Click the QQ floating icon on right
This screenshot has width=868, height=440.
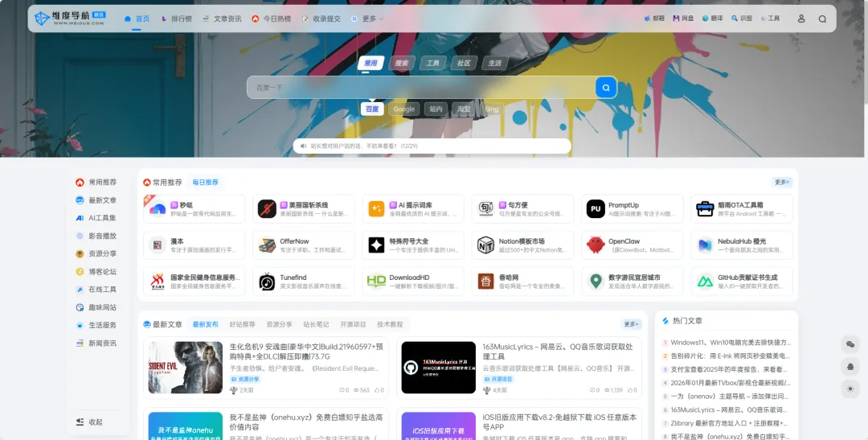(x=850, y=367)
